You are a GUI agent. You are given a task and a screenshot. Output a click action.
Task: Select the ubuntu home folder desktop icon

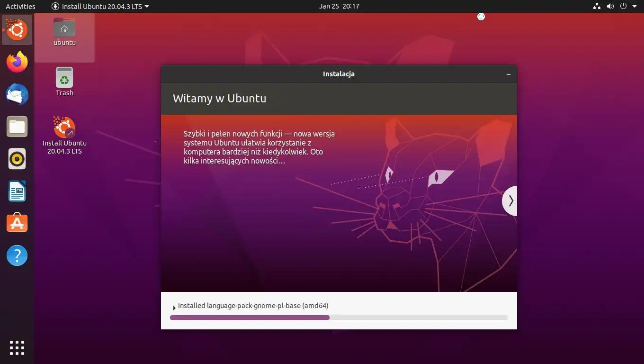pyautogui.click(x=64, y=32)
